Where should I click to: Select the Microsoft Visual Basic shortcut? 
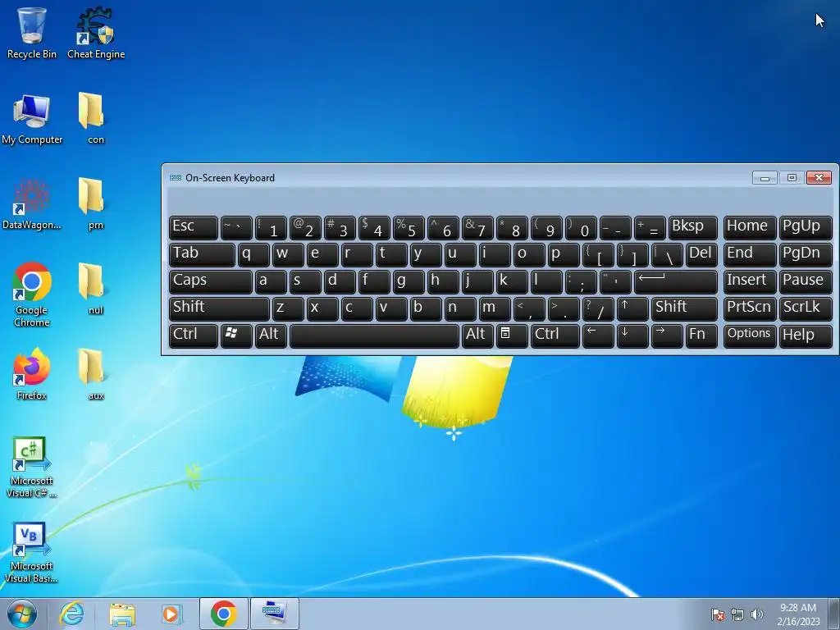(32, 553)
